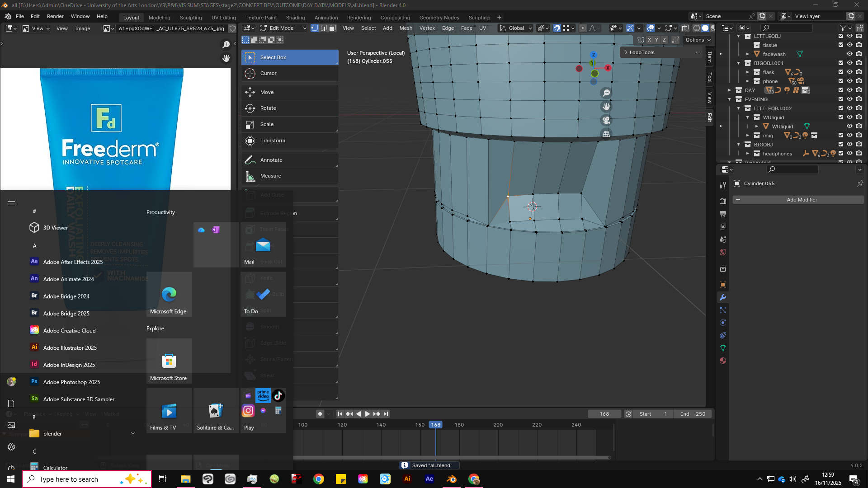
Task: Uncheck the EVENING collection checkbox
Action: 841,99
